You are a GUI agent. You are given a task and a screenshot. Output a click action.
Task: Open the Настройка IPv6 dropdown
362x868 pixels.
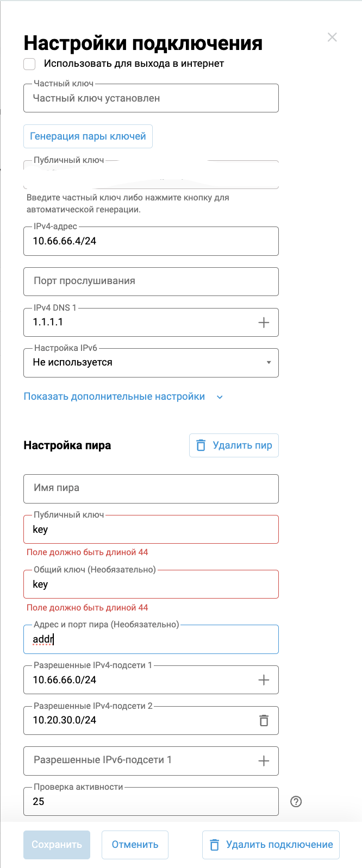pyautogui.click(x=151, y=363)
